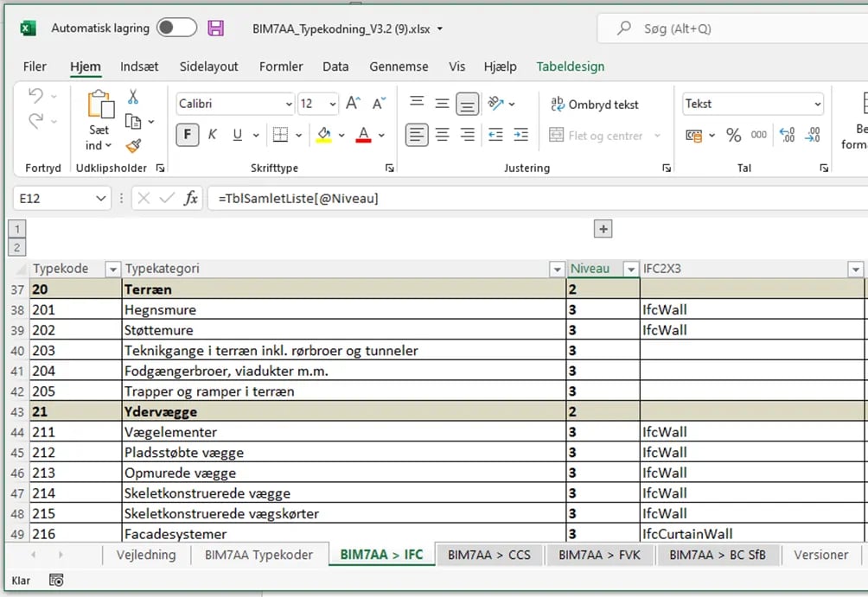Show outline level 2
The width and height of the screenshot is (868, 597).
click(17, 247)
